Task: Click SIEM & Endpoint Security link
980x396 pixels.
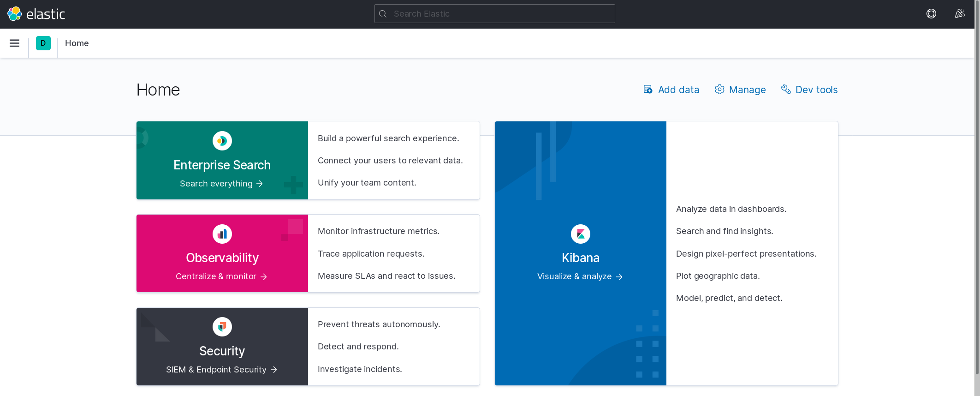Action: point(216,370)
